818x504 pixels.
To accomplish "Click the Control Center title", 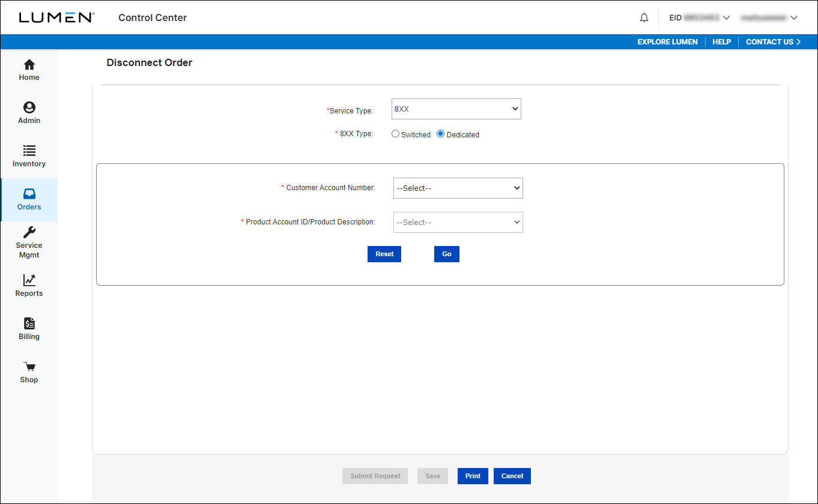I will pyautogui.click(x=153, y=17).
